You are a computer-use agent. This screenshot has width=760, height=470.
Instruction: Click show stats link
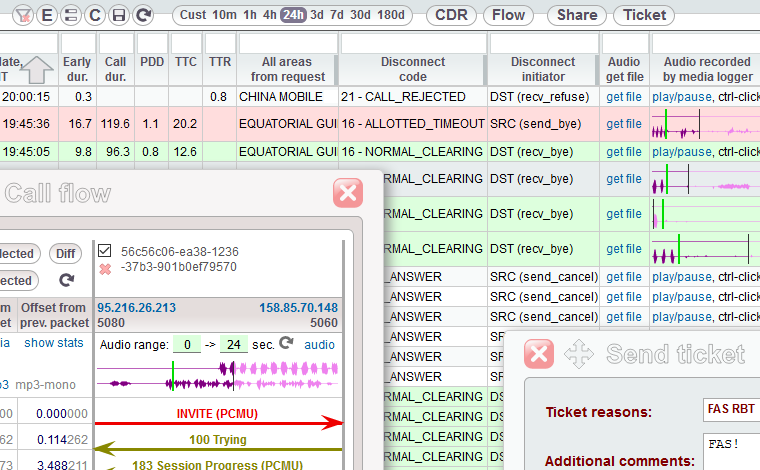coord(54,343)
